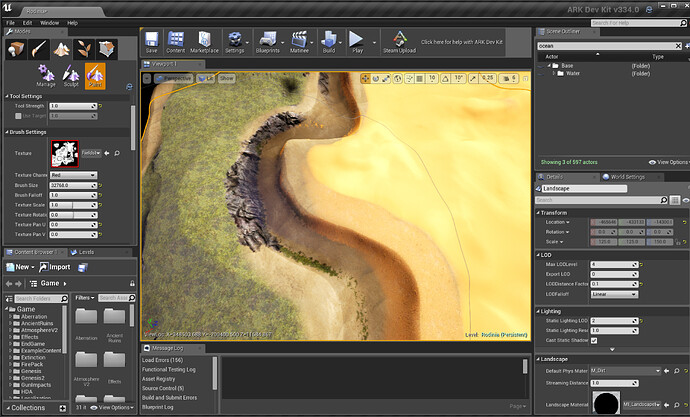Toggle the Cast Static Shadow checkbox

click(x=594, y=340)
